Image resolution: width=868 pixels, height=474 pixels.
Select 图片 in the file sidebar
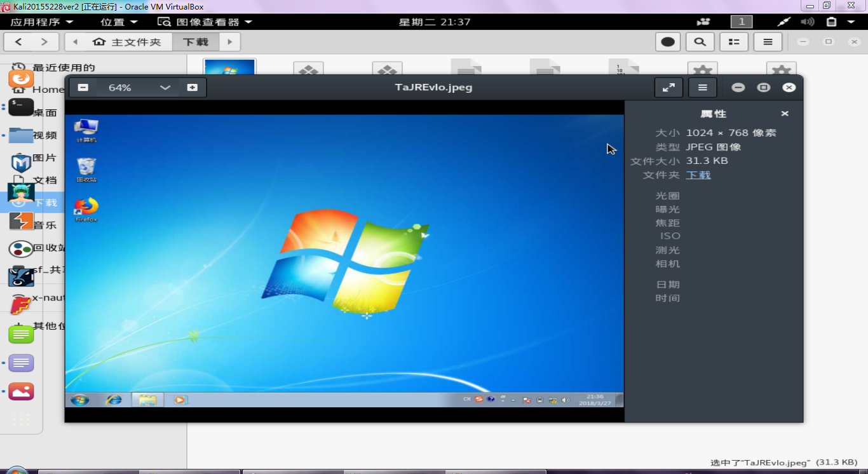[45, 158]
